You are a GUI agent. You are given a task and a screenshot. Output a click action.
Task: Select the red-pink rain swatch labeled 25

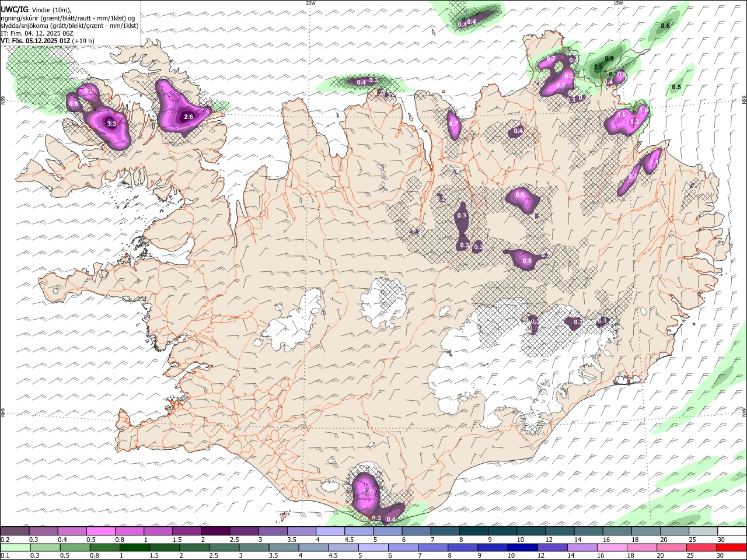(702, 547)
